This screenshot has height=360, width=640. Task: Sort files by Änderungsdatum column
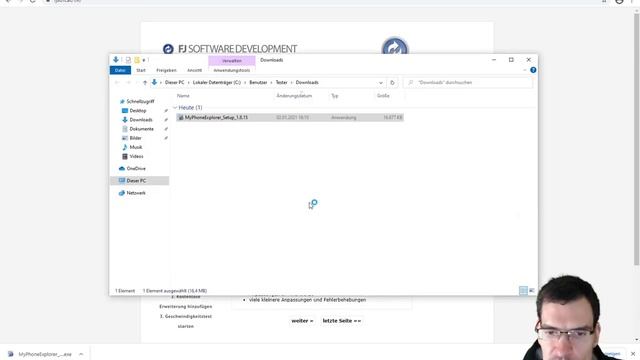pyautogui.click(x=294, y=96)
